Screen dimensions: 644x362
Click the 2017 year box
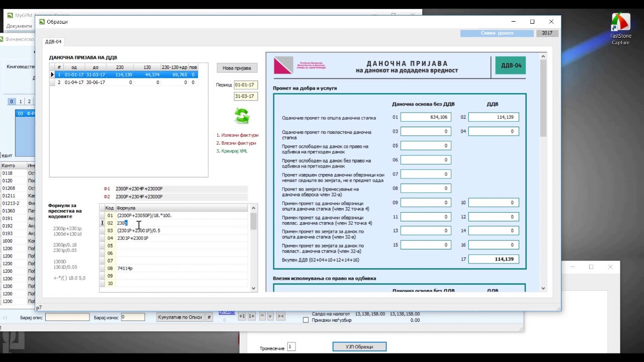coord(547,33)
